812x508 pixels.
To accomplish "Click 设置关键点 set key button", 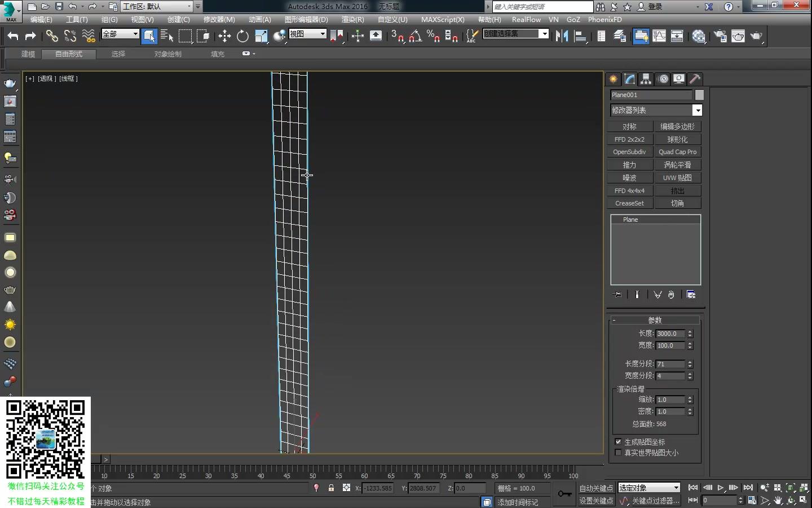I will (x=596, y=501).
